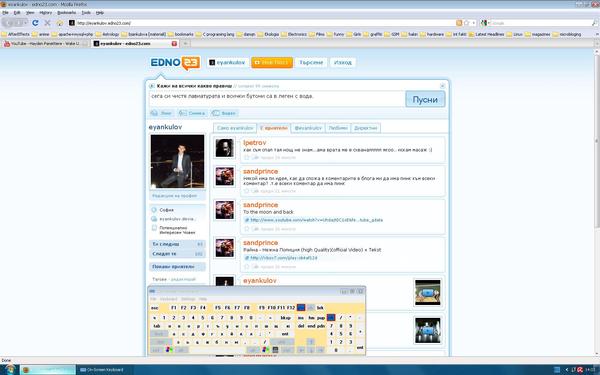Click the esc key on On-Screen Keyboard
Viewport: 600px width, 375px height.
155,308
